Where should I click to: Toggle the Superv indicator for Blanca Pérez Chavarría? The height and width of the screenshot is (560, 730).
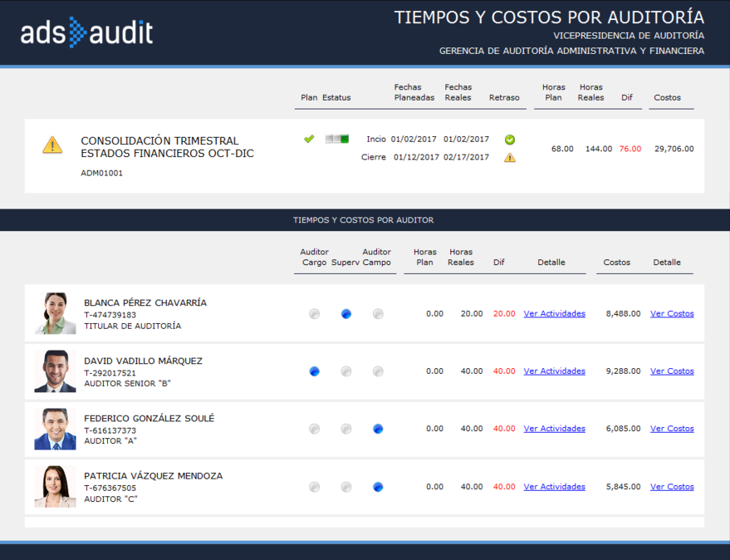[x=345, y=314]
